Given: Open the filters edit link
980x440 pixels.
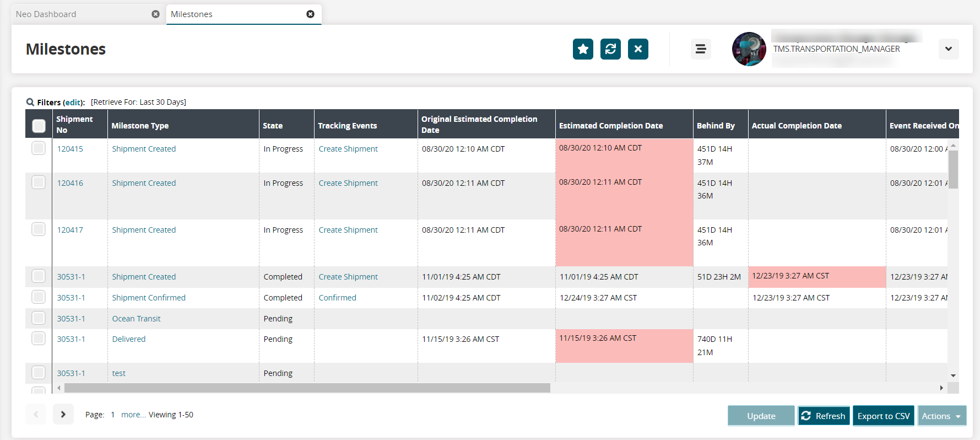Looking at the screenshot, I should pyautogui.click(x=73, y=103).
